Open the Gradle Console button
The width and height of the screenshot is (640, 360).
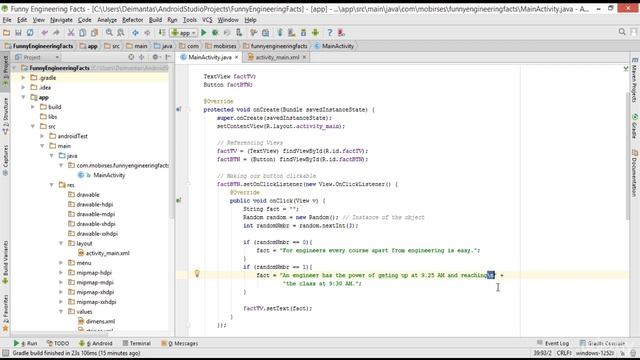point(602,343)
